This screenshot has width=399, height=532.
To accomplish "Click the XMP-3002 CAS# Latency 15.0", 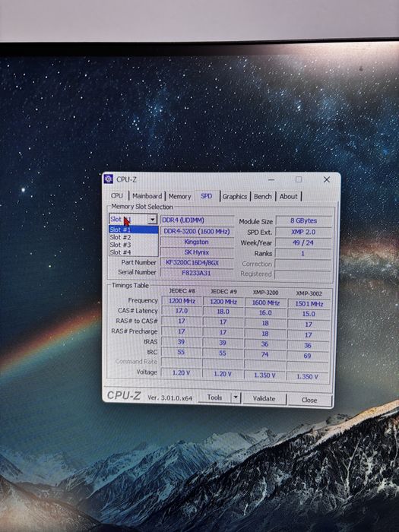I will pos(309,314).
